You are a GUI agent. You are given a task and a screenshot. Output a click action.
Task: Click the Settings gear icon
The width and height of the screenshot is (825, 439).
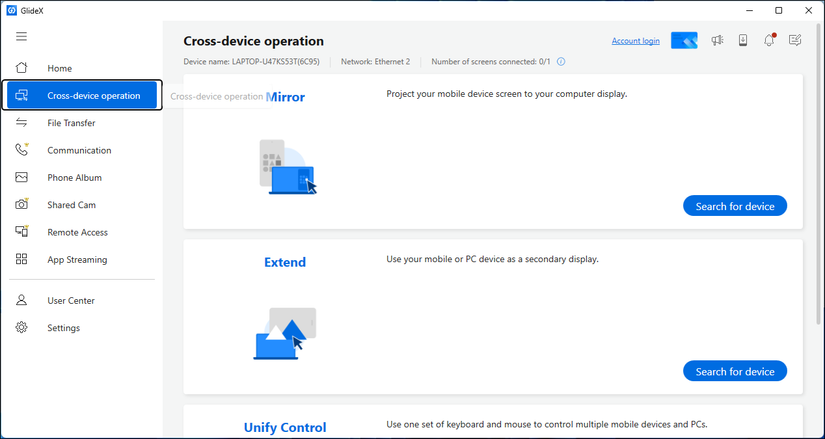click(21, 327)
